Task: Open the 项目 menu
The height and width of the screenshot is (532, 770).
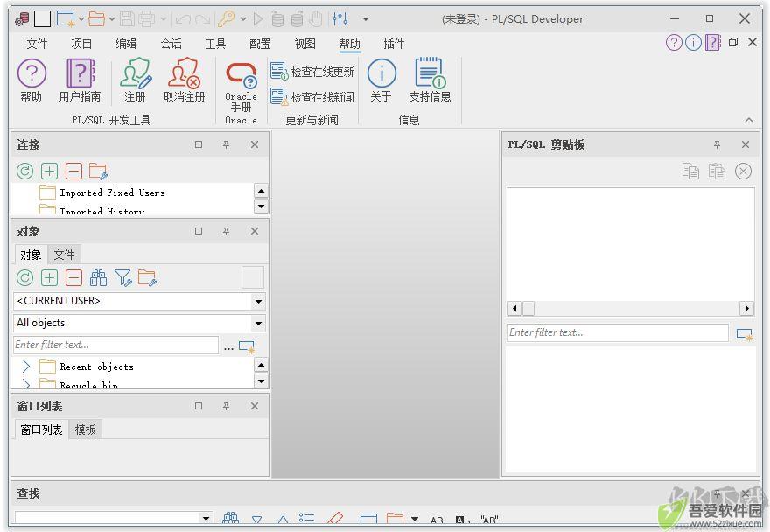Action: coord(81,44)
